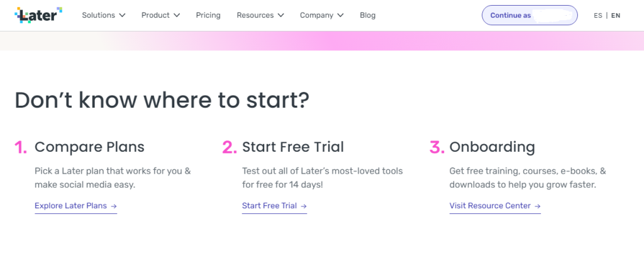644x265 pixels.
Task: Click the pink number 2 step marker
Action: [x=230, y=147]
